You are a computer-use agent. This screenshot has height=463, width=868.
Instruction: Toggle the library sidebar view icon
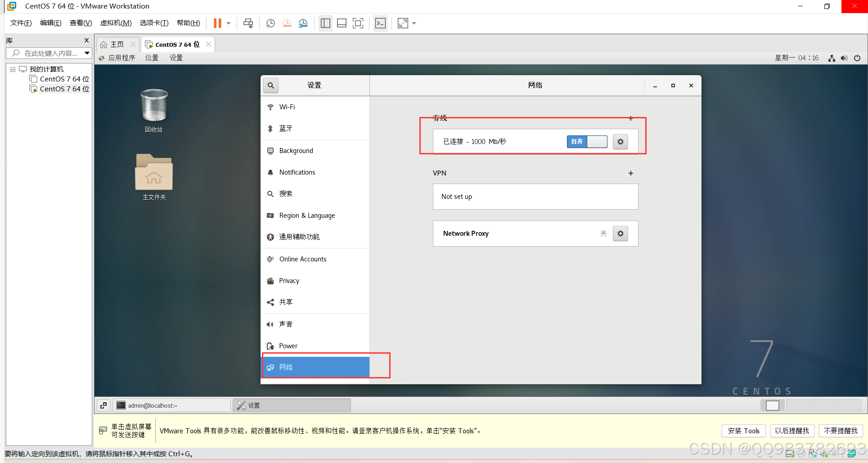[x=325, y=23]
